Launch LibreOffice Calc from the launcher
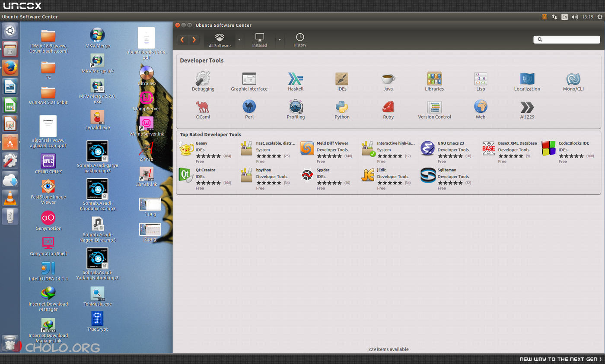The image size is (605, 364). click(x=10, y=105)
